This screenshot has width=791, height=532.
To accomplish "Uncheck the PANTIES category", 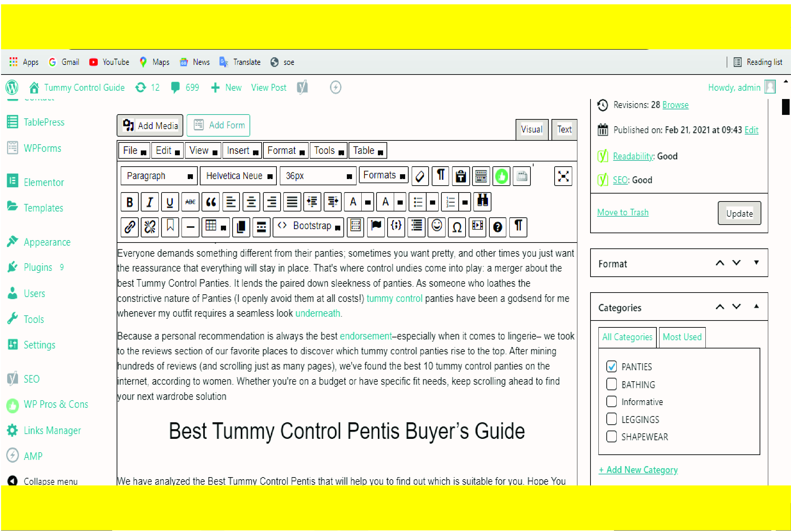I will [x=612, y=367].
